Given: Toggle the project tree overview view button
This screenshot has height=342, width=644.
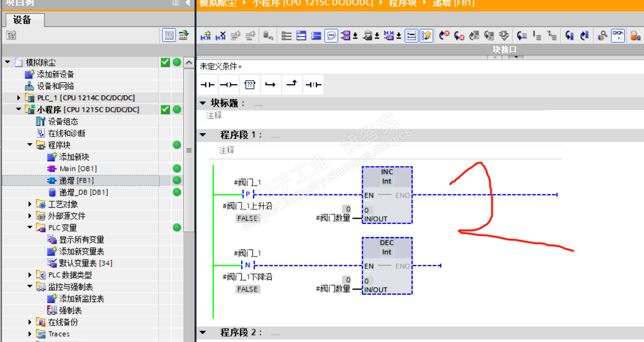Looking at the screenshot, I should click(169, 35).
